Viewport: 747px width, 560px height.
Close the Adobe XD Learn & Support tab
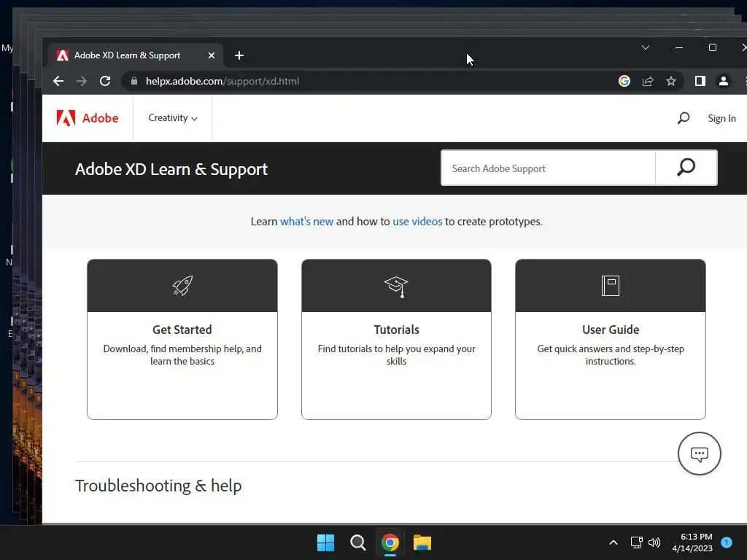pyautogui.click(x=212, y=55)
